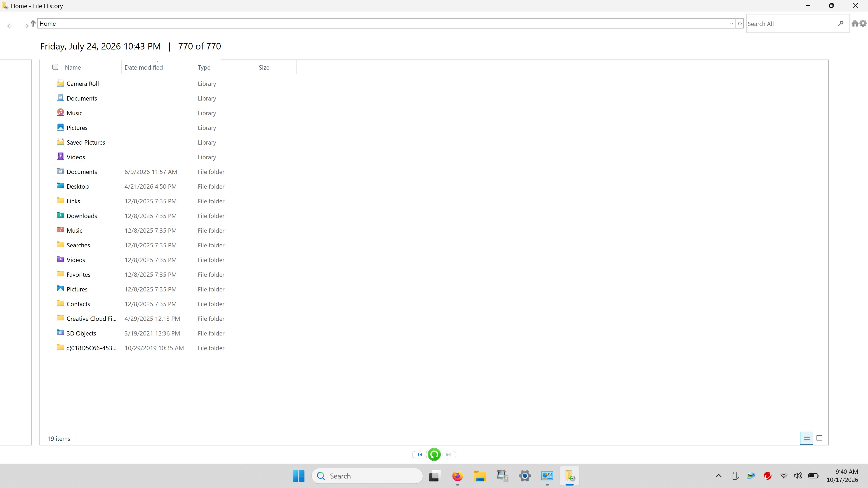Select the Music library icon
Viewport: 868px width, 488px height.
[60, 113]
